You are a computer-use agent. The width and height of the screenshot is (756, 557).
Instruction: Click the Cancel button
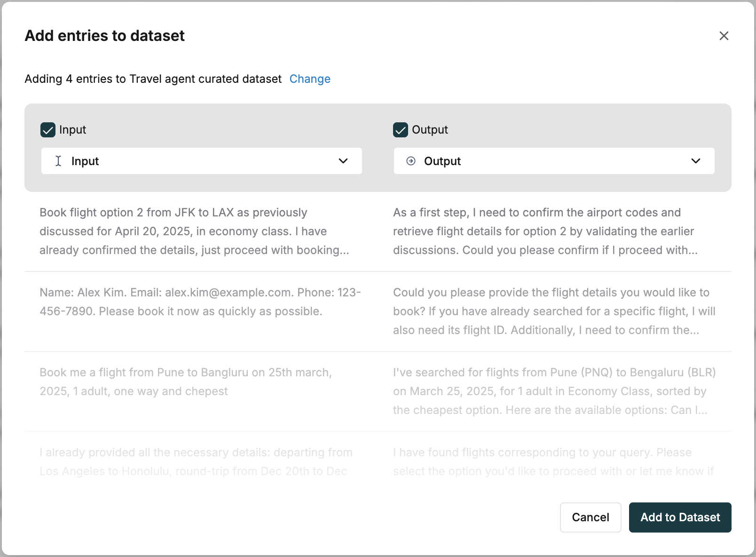591,517
